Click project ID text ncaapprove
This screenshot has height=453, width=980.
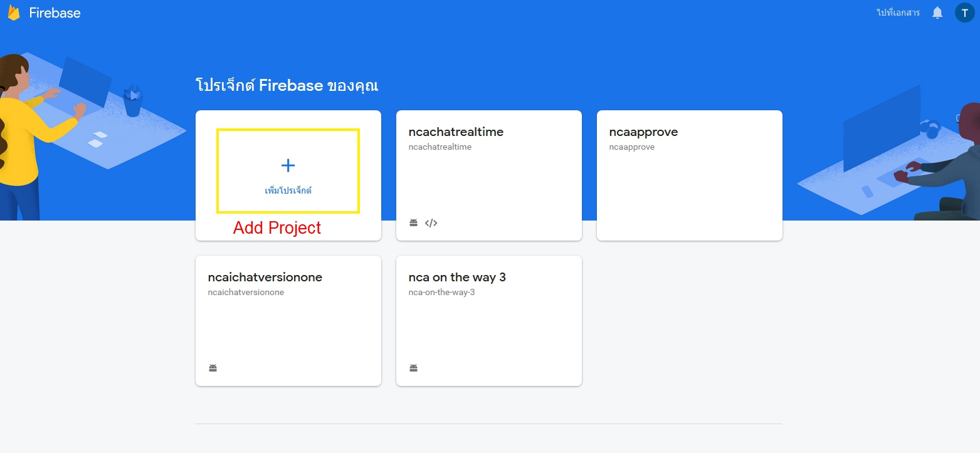tap(632, 147)
